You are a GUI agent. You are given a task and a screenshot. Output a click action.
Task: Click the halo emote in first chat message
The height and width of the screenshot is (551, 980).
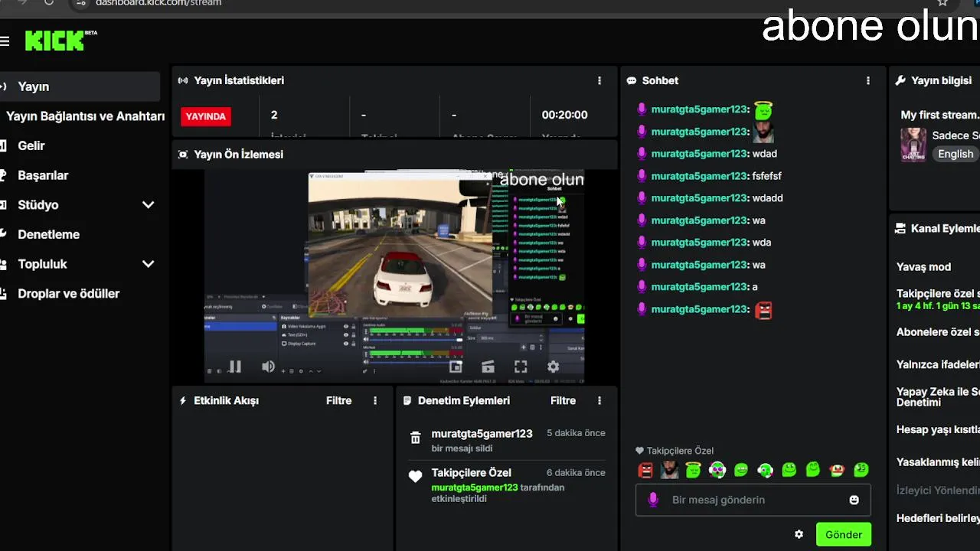pyautogui.click(x=763, y=110)
